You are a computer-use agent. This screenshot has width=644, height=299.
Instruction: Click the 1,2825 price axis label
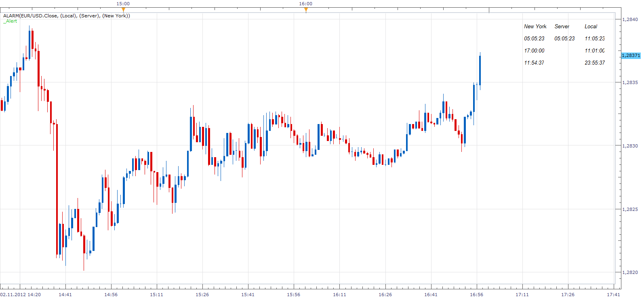point(630,209)
